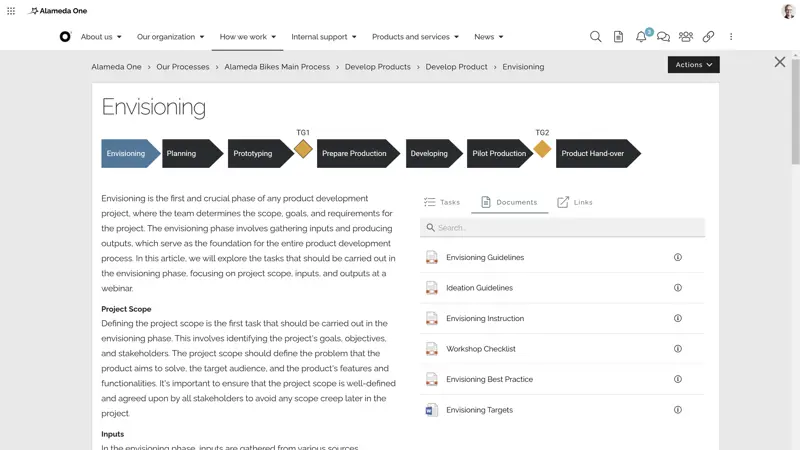Select the Planning process step
This screenshot has height=450, width=800.
click(x=192, y=154)
